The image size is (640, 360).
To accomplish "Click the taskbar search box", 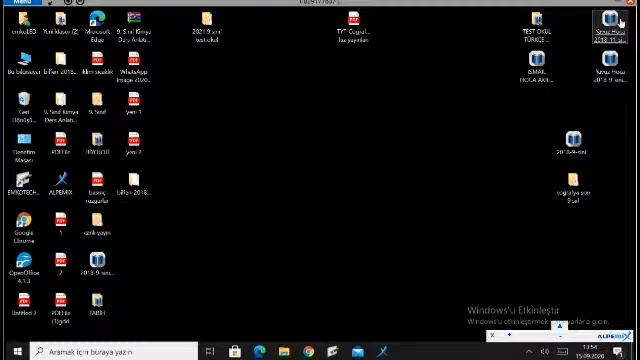I will coord(114,351).
